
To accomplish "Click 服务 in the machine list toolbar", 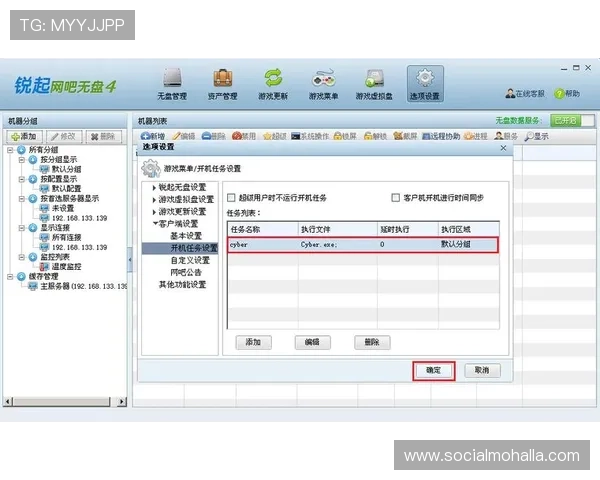I will (506, 136).
